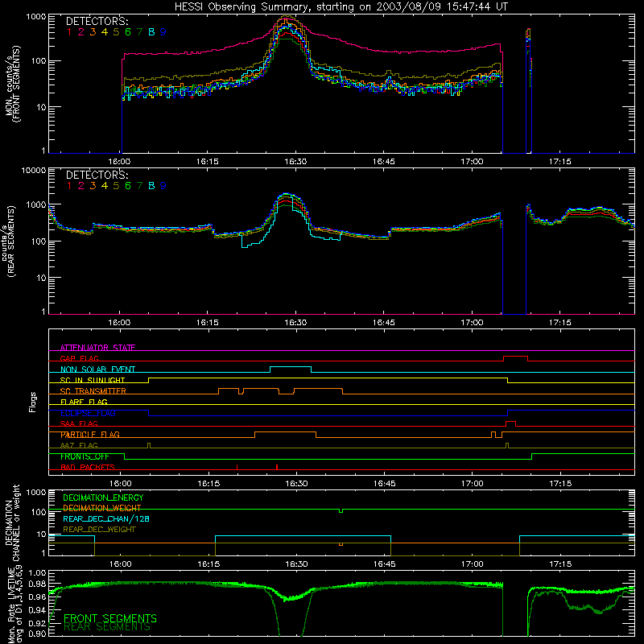644x644 pixels.
Task: Click the REAR SEGMENTS counts/s y-axis label
Action: pyautogui.click(x=10, y=242)
